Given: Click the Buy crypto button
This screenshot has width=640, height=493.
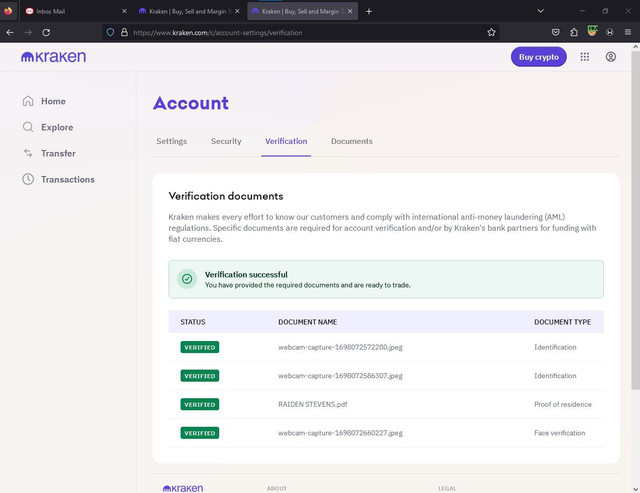Looking at the screenshot, I should tap(539, 57).
